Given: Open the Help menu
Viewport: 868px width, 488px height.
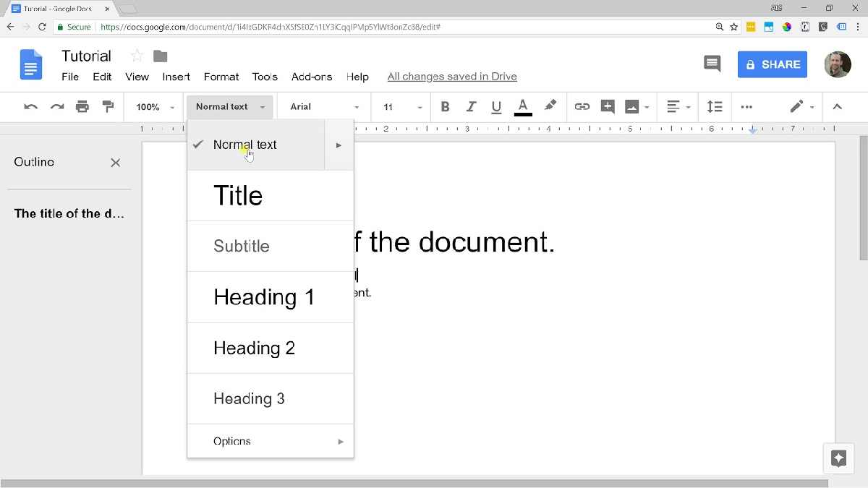Looking at the screenshot, I should pyautogui.click(x=357, y=77).
